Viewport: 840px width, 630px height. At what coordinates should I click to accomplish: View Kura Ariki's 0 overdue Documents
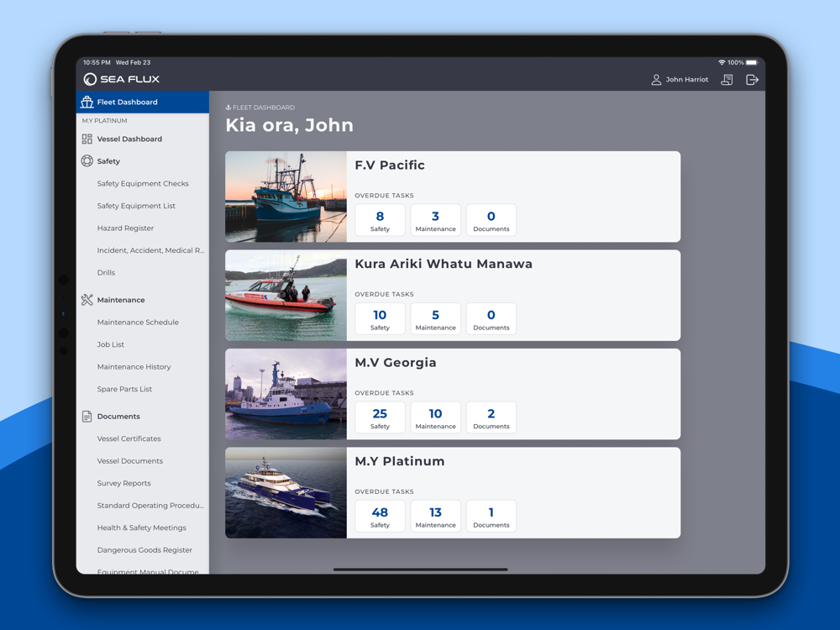(x=491, y=318)
